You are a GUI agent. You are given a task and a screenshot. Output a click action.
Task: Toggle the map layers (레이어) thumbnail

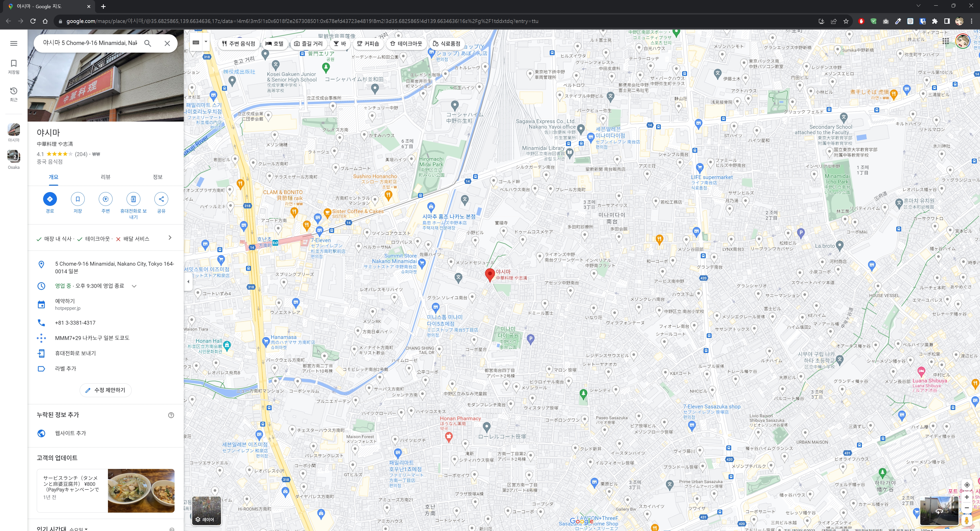pos(206,511)
